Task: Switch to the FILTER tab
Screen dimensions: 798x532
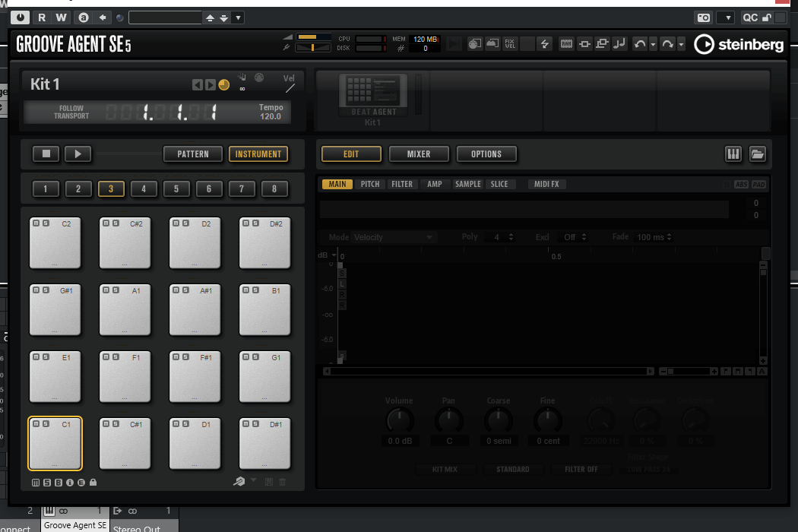Action: tap(402, 184)
